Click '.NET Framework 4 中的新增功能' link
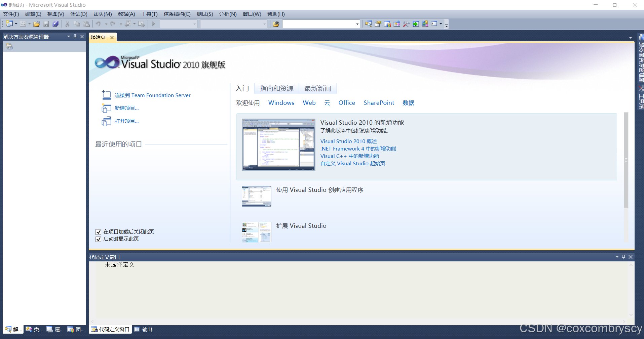644x339 pixels. [358, 149]
